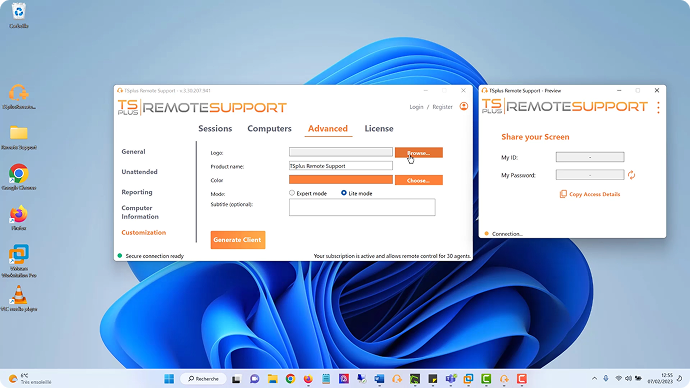Screen dimensions: 690x388
Task: Click the Generate Client button
Action: tap(238, 240)
